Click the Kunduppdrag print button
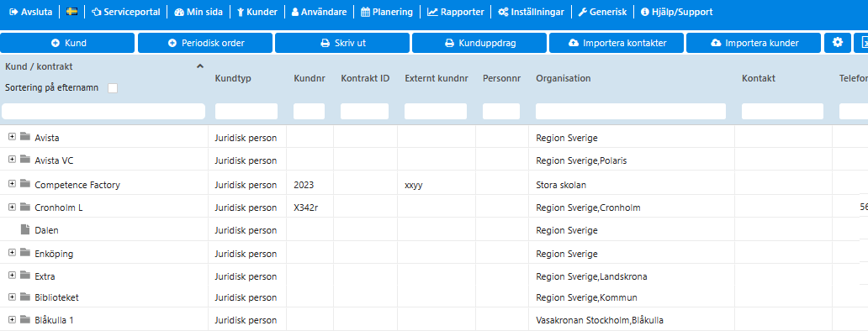This screenshot has height=331, width=868. click(x=479, y=43)
